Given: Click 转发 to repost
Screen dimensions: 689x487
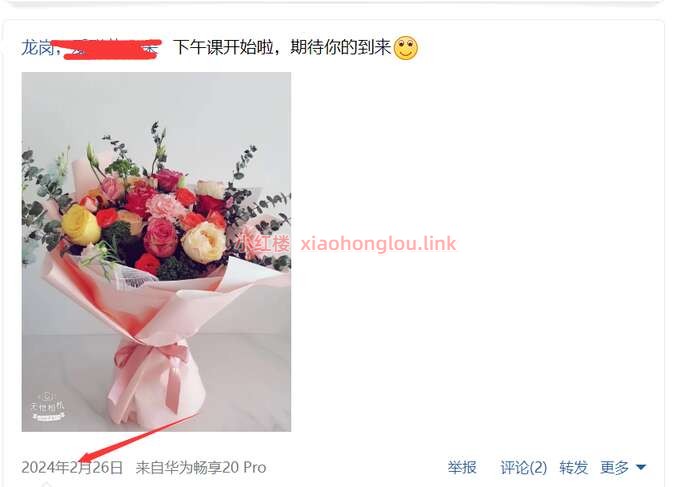Looking at the screenshot, I should (x=573, y=467).
